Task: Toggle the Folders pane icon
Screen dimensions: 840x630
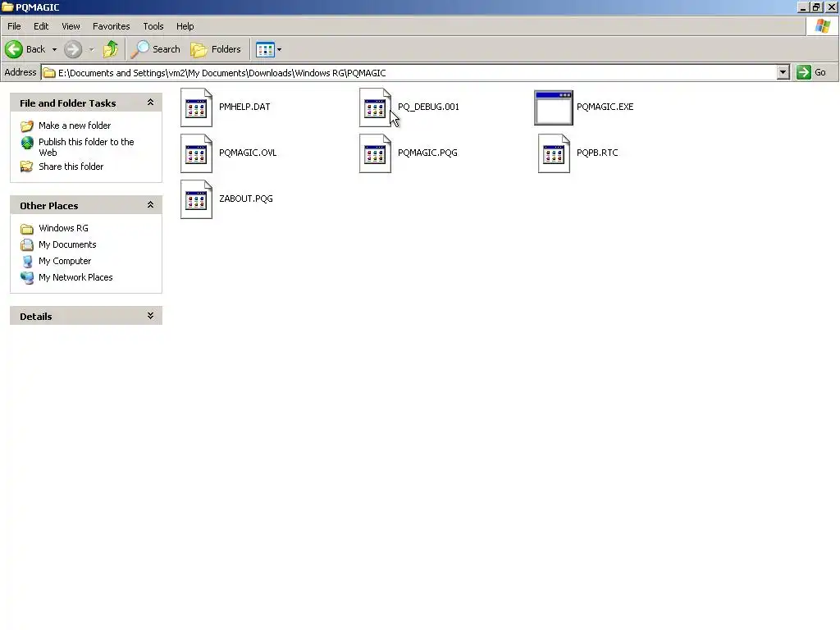Action: click(199, 49)
